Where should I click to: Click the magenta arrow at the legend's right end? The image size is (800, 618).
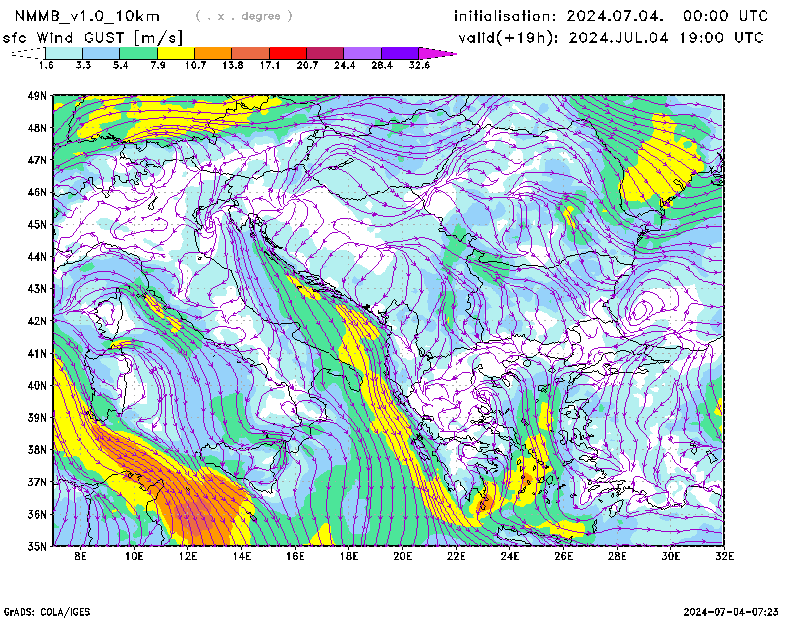click(x=445, y=53)
